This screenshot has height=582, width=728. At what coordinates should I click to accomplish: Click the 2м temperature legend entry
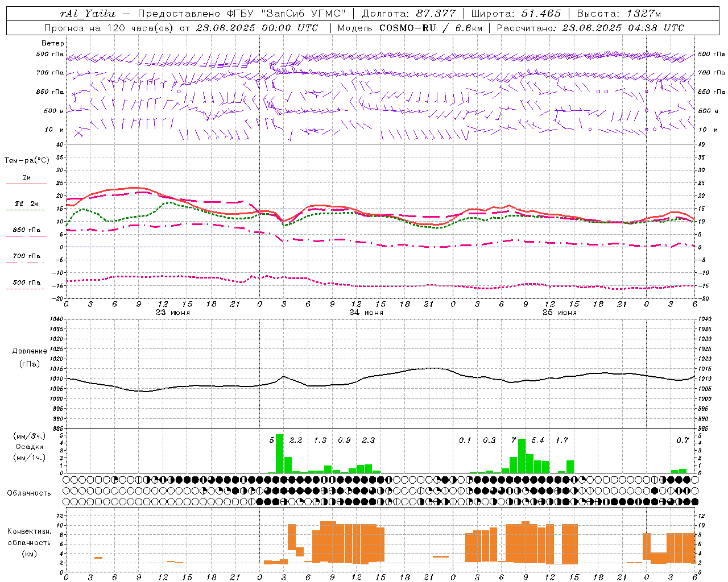[27, 177]
